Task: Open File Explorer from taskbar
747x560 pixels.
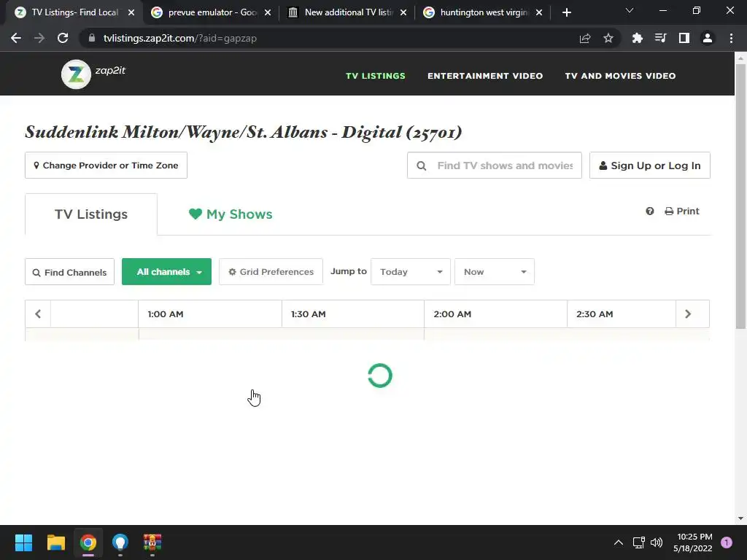Action: [x=55, y=542]
